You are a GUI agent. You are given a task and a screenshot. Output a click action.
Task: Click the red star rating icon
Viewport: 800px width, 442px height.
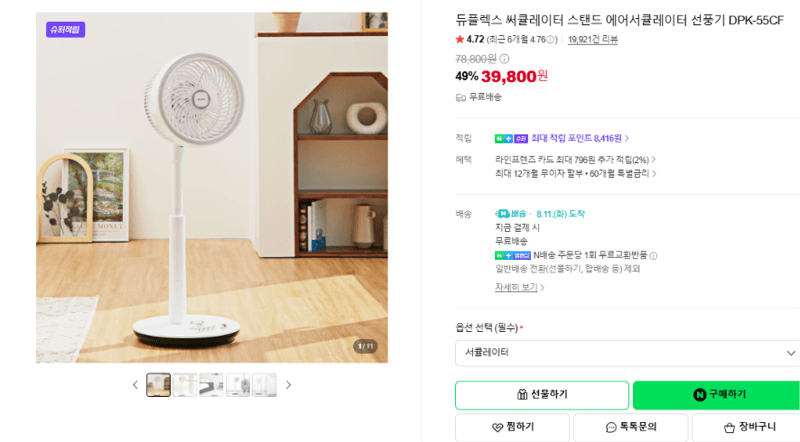click(460, 39)
